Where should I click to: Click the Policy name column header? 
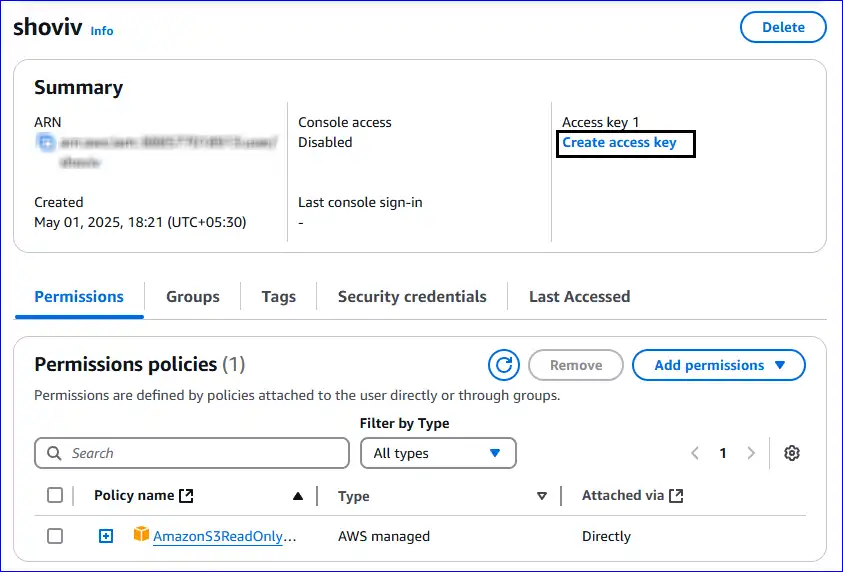(x=134, y=496)
